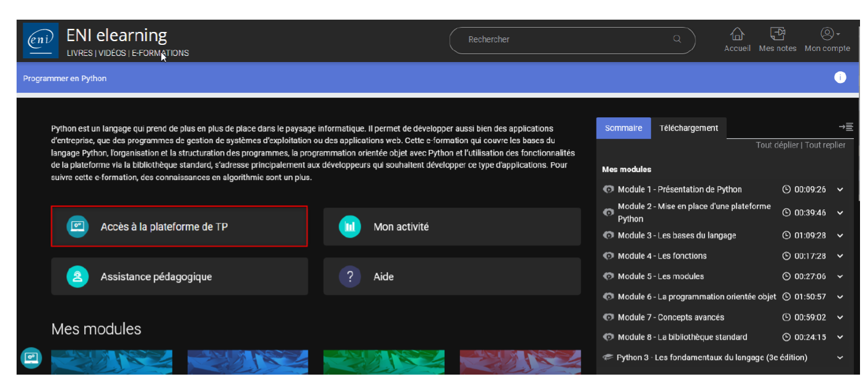Click the Assistance pédagogique person icon
This screenshot has width=868, height=382.
click(77, 276)
